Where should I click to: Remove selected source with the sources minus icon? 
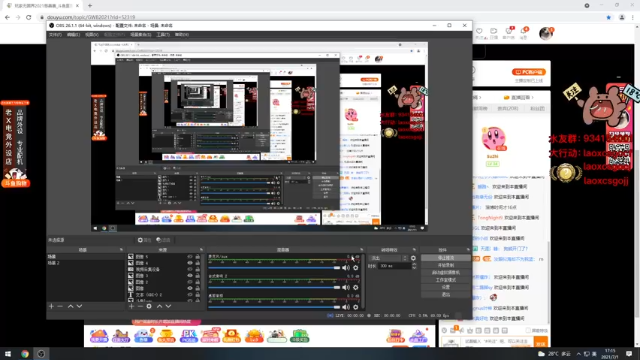pyautogui.click(x=140, y=306)
